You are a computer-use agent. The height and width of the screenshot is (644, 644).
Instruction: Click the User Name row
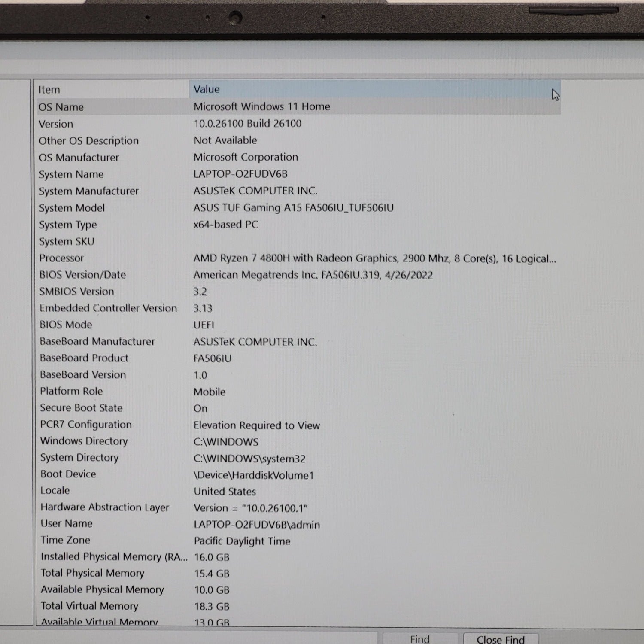pyautogui.click(x=67, y=524)
